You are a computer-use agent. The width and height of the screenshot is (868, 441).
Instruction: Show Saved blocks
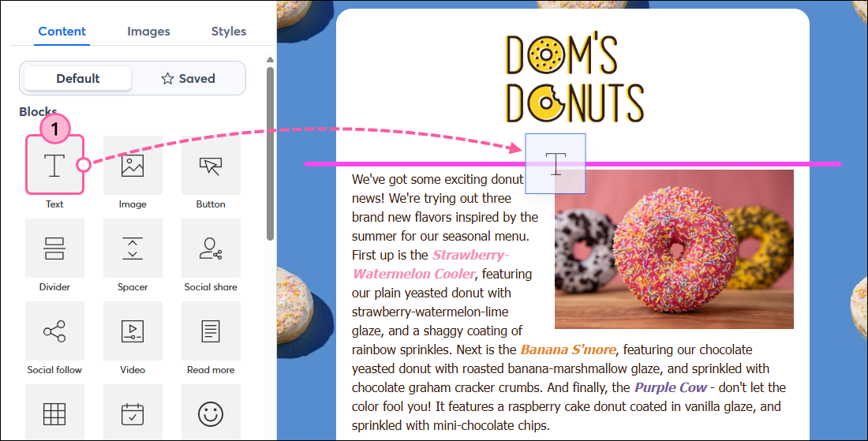[189, 79]
